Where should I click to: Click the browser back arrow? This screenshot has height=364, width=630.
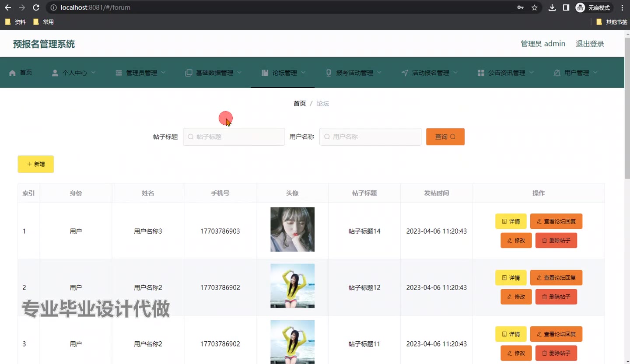(x=8, y=7)
